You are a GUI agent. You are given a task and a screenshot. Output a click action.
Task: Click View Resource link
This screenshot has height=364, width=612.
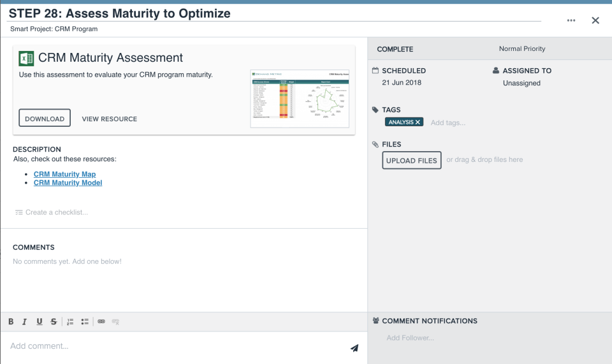tap(110, 119)
